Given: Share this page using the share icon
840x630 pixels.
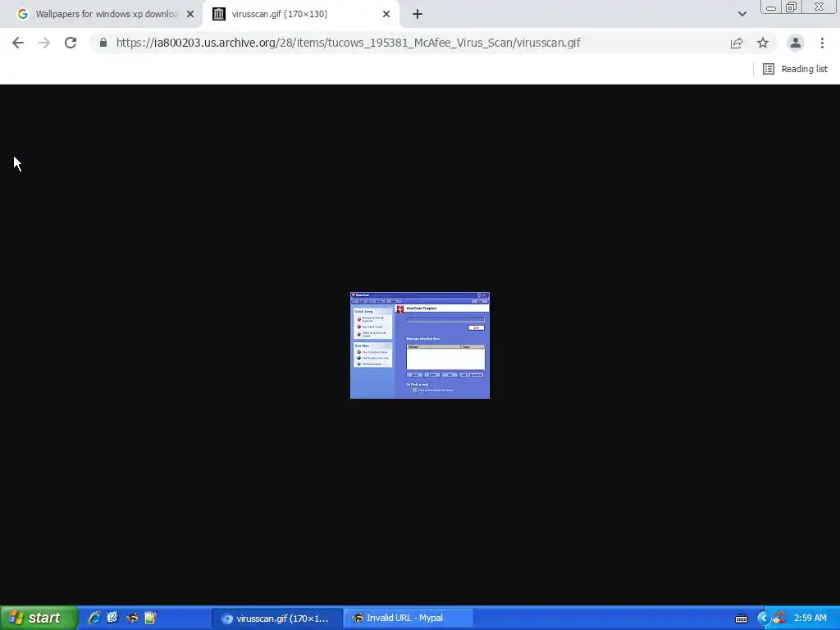Looking at the screenshot, I should point(737,43).
